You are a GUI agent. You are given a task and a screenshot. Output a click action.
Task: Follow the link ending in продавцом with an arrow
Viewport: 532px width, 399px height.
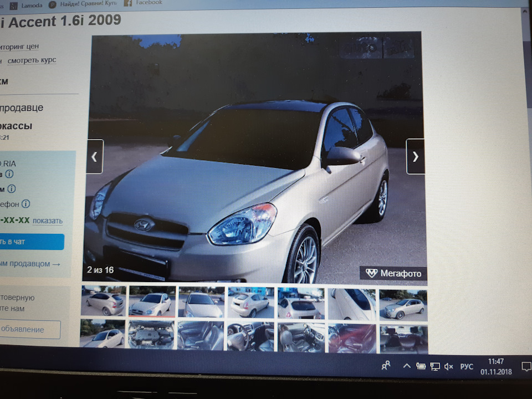(x=30, y=264)
